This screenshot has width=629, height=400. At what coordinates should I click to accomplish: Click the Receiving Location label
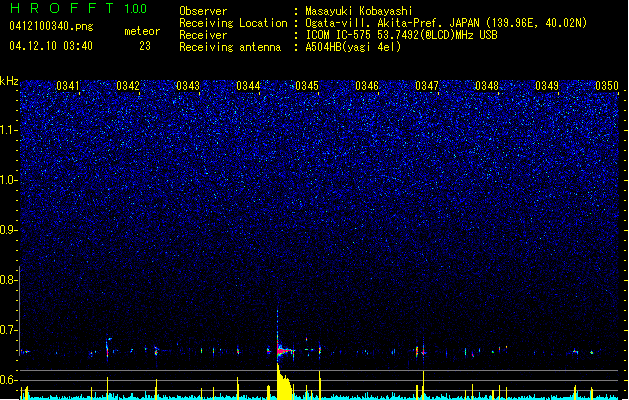(233, 23)
